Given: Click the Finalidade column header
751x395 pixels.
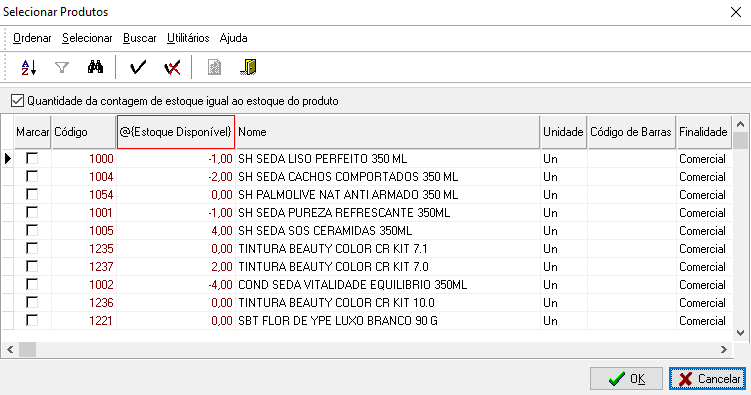Looking at the screenshot, I should tap(704, 132).
